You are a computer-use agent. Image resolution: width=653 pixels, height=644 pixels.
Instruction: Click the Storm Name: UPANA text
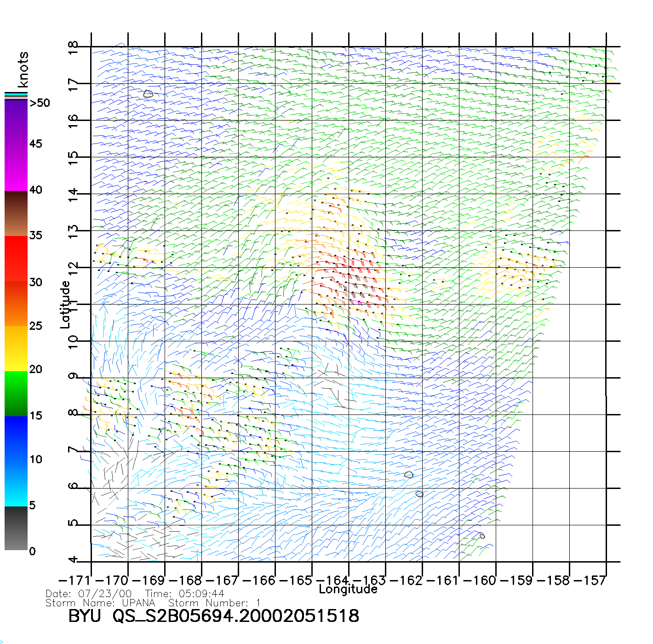click(x=100, y=603)
